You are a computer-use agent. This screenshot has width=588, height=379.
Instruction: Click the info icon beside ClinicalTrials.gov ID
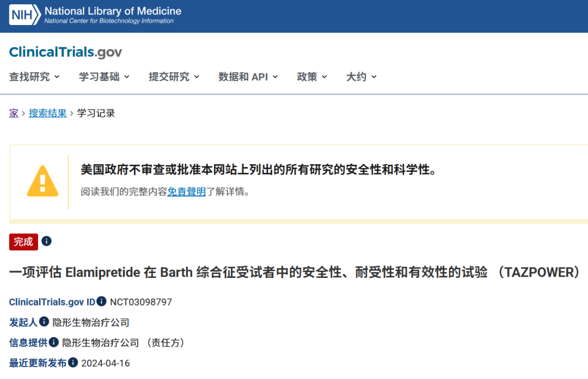coord(102,301)
